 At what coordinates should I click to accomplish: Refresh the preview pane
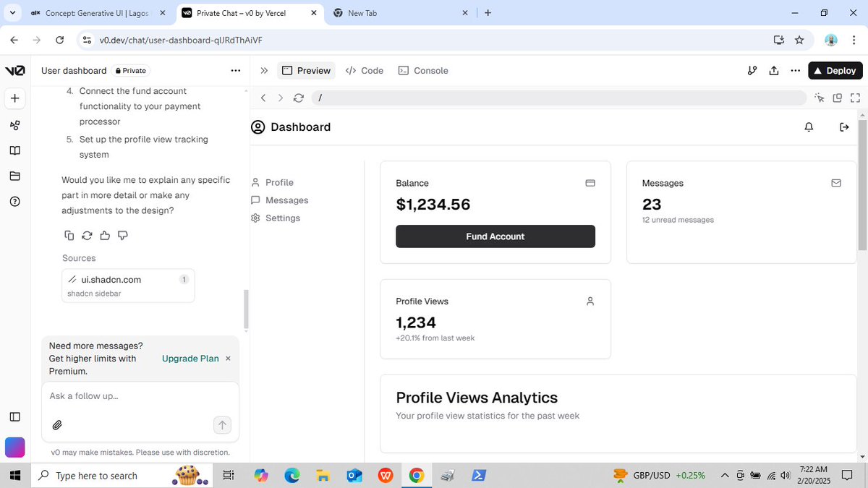[299, 98]
